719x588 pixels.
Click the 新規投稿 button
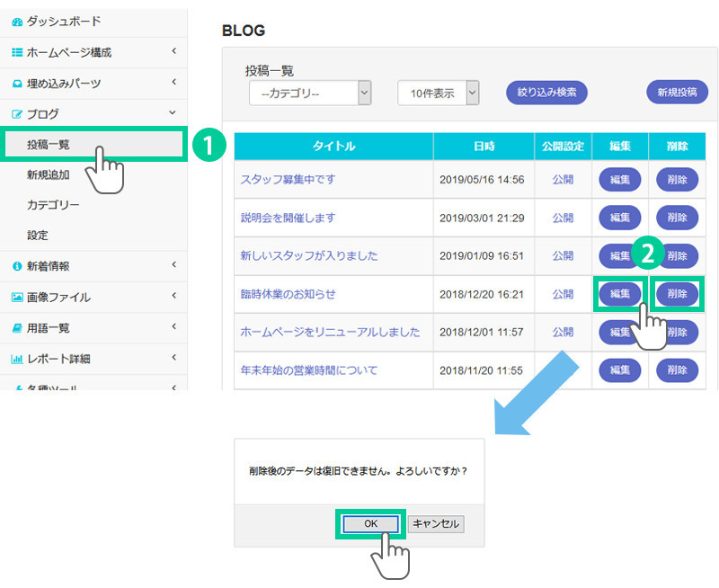(677, 93)
